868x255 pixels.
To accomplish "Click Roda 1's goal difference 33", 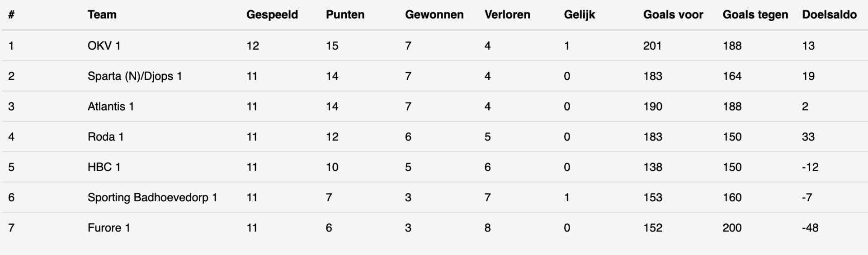I will [808, 137].
